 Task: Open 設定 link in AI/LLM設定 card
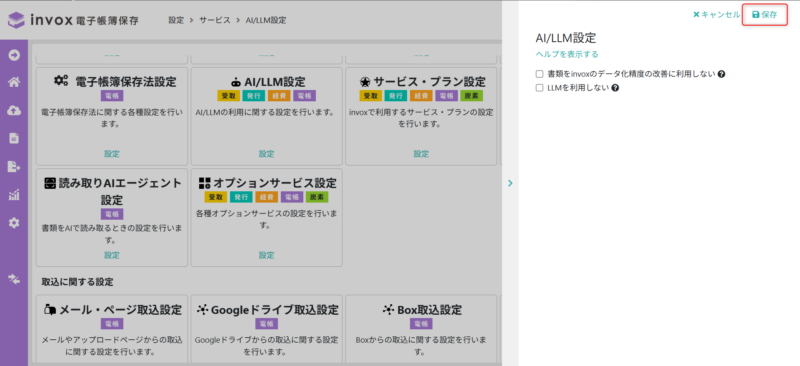pyautogui.click(x=266, y=154)
